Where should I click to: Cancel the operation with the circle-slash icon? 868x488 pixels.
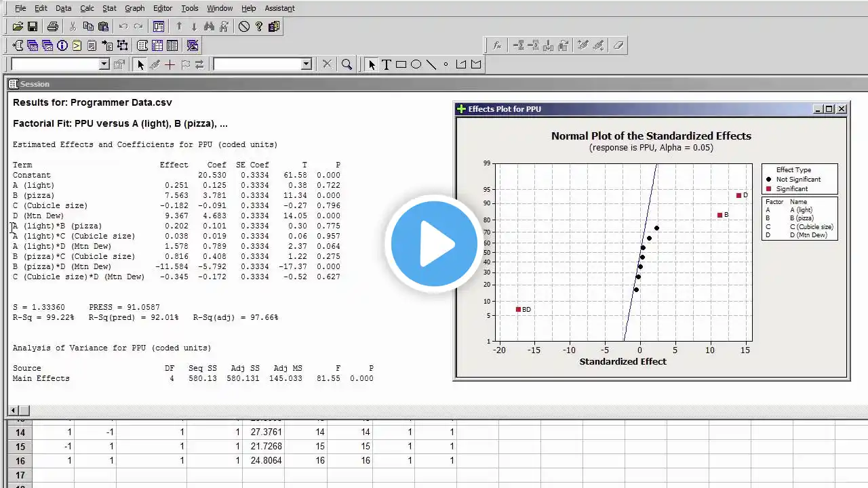coord(244,26)
